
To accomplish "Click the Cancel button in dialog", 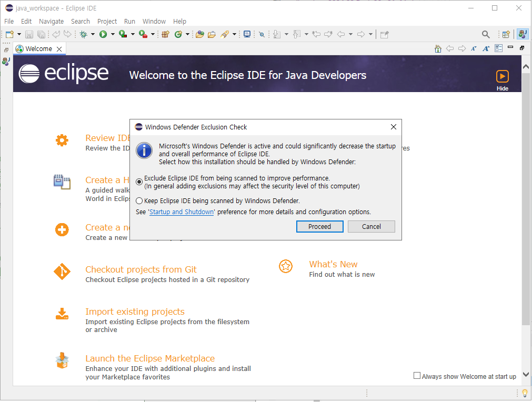I will click(371, 227).
